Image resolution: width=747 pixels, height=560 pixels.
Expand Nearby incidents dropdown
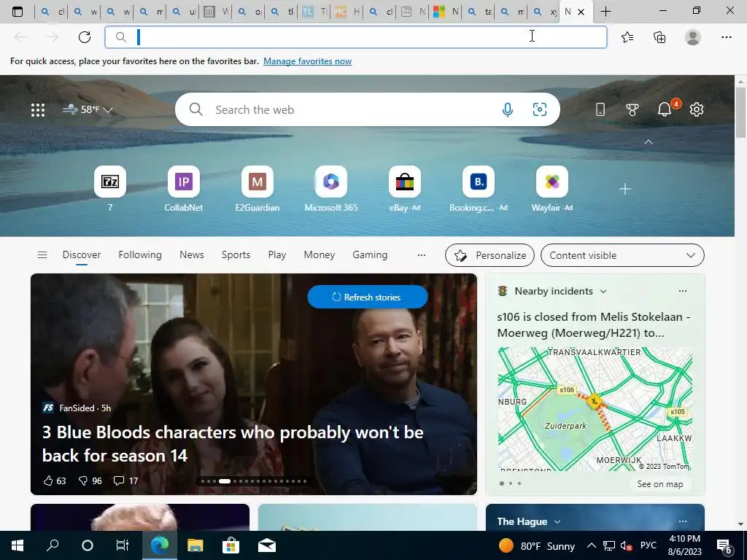pos(603,291)
